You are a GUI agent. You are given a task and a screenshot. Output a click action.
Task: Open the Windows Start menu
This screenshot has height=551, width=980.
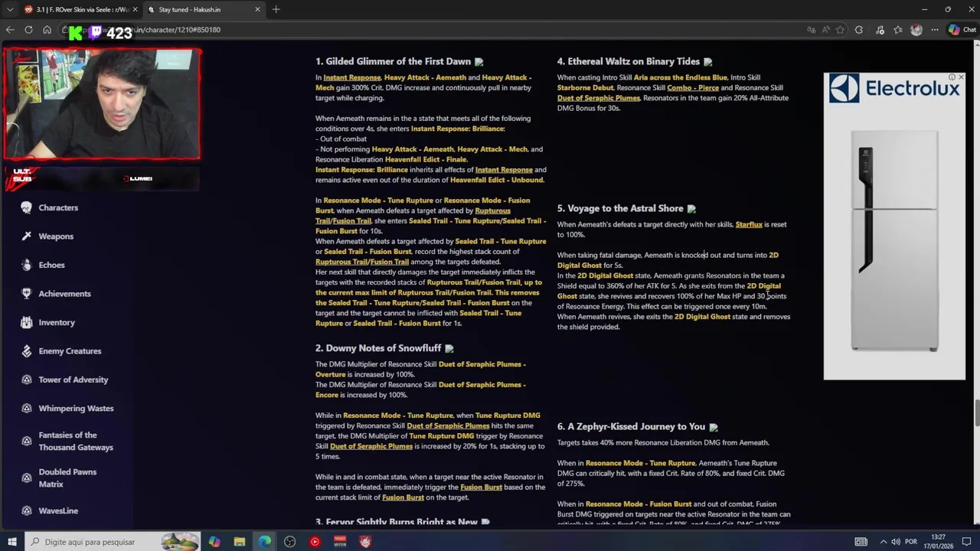11,542
